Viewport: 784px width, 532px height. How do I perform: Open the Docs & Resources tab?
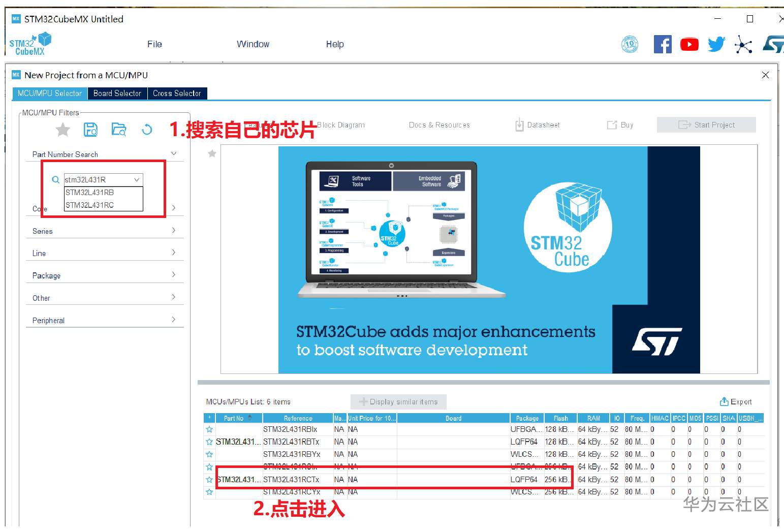[x=440, y=125]
